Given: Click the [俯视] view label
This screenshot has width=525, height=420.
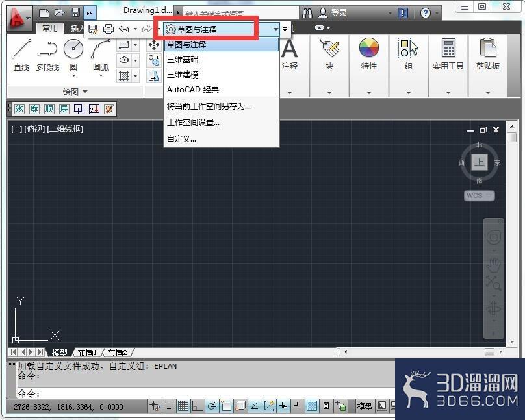Looking at the screenshot, I should (34, 129).
